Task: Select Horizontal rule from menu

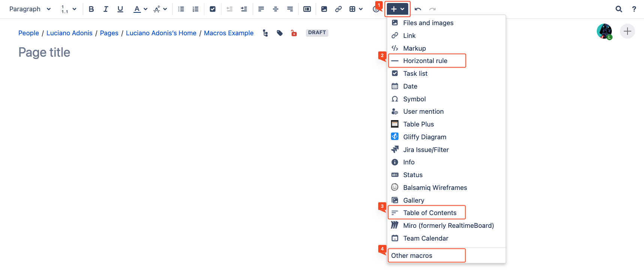Action: [x=425, y=61]
